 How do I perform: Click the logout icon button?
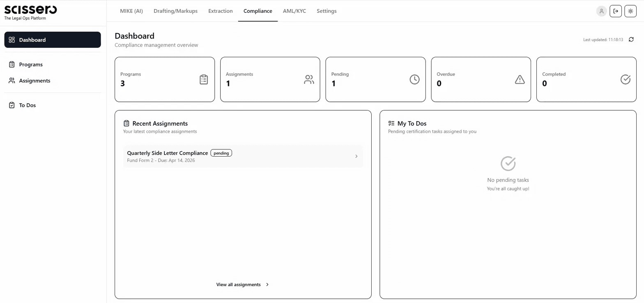coord(616,11)
